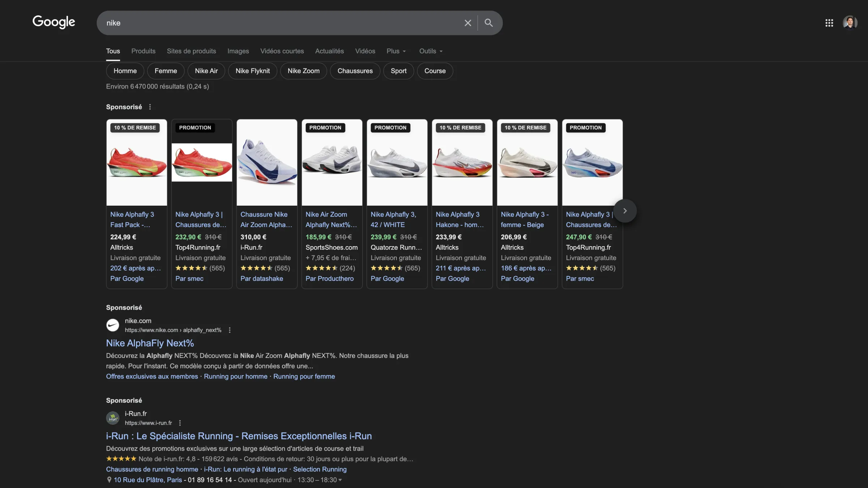Screen dimensions: 868x488
Task: Select the Nike Flyknit filter chip
Action: (x=252, y=71)
